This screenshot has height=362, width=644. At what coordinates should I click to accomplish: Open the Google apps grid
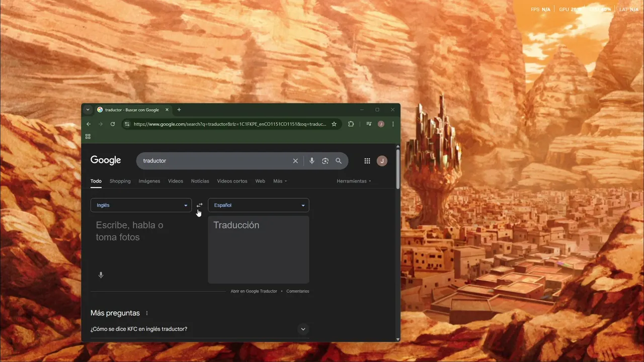pos(367,161)
